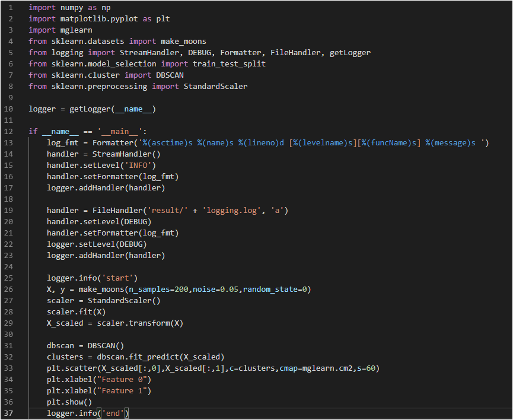Click 'import numpy as np' code line
This screenshot has width=513, height=420.
69,8
